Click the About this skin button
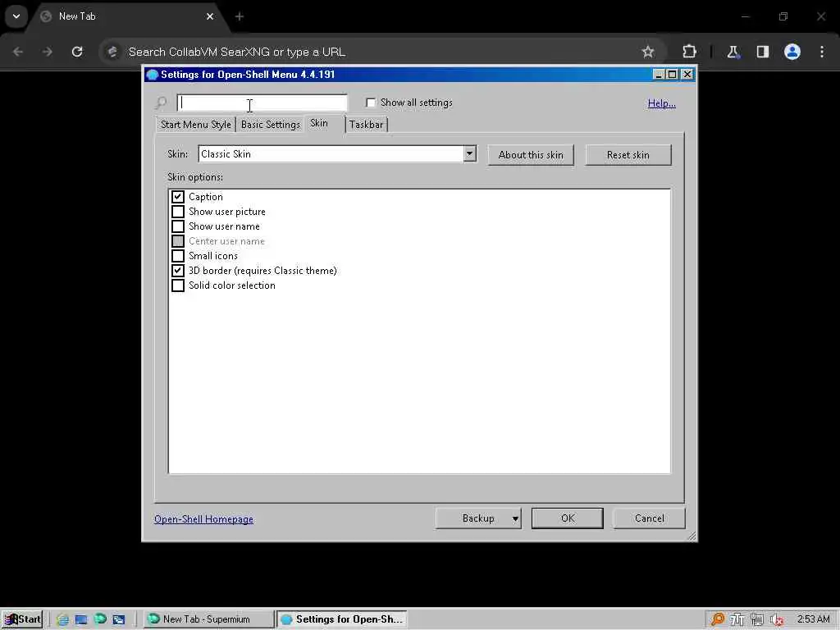The width and height of the screenshot is (840, 630). tap(531, 155)
